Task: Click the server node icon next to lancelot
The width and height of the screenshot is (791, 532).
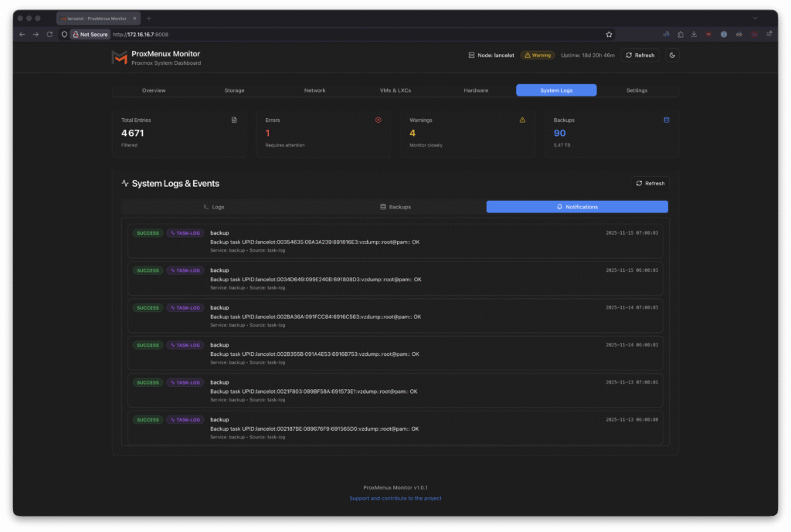Action: click(471, 56)
